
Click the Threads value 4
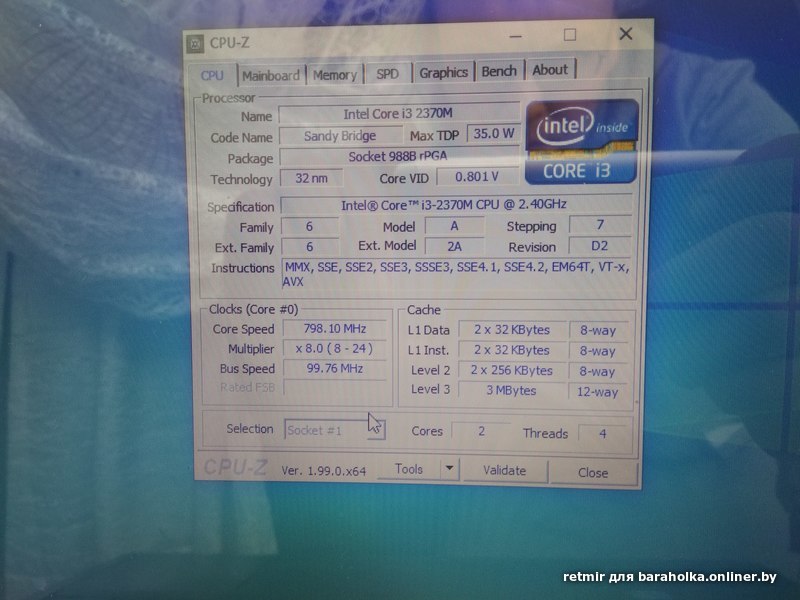[603, 434]
